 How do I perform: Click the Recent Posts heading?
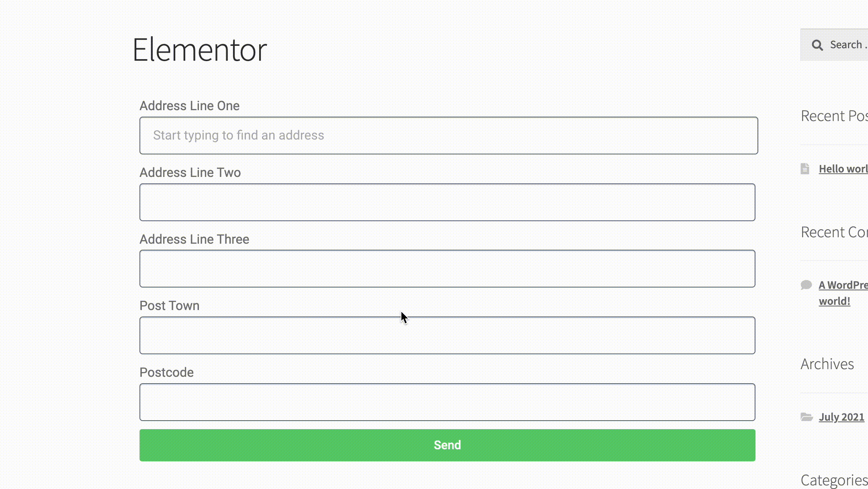tap(834, 116)
